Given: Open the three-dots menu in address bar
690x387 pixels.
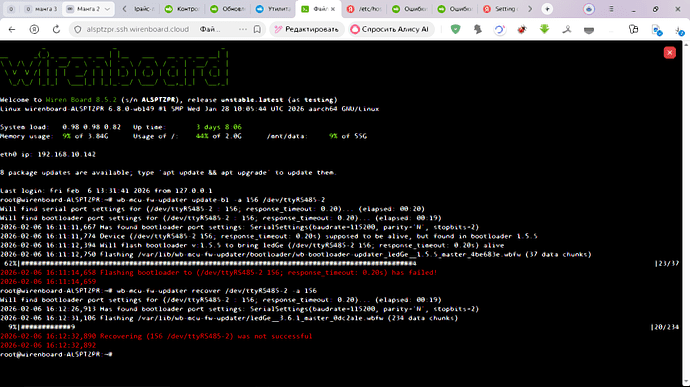Looking at the screenshot, I should click(x=243, y=29).
